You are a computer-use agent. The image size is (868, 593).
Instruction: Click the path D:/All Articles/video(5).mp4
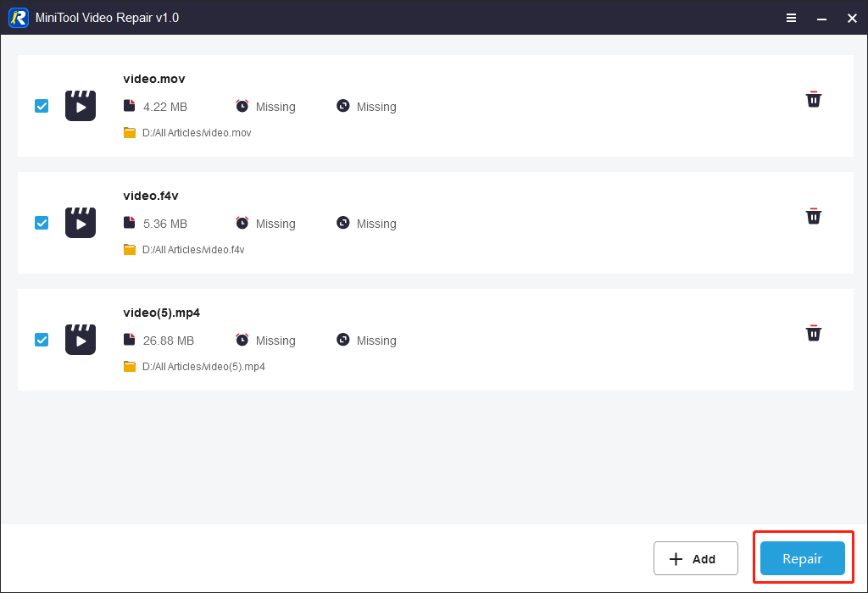click(x=203, y=366)
